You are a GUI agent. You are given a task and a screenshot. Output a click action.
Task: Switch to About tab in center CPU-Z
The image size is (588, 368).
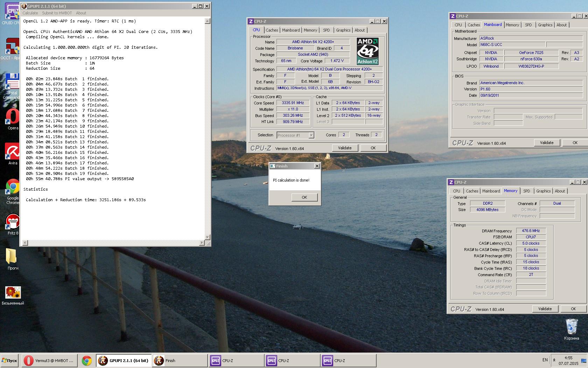tap(359, 30)
